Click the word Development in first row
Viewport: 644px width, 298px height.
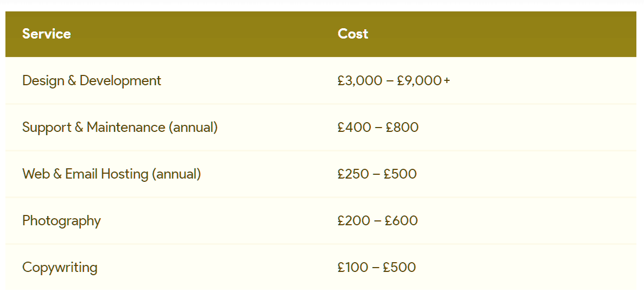[121, 80]
